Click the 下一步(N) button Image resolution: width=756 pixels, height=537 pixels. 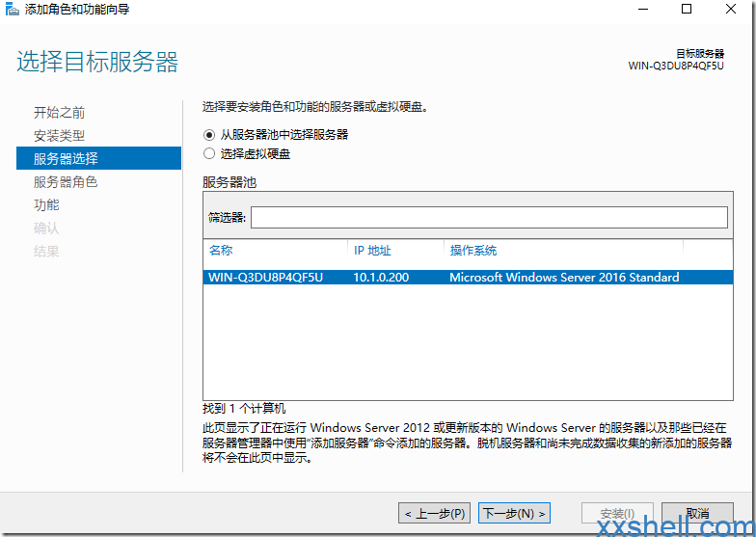tap(514, 513)
